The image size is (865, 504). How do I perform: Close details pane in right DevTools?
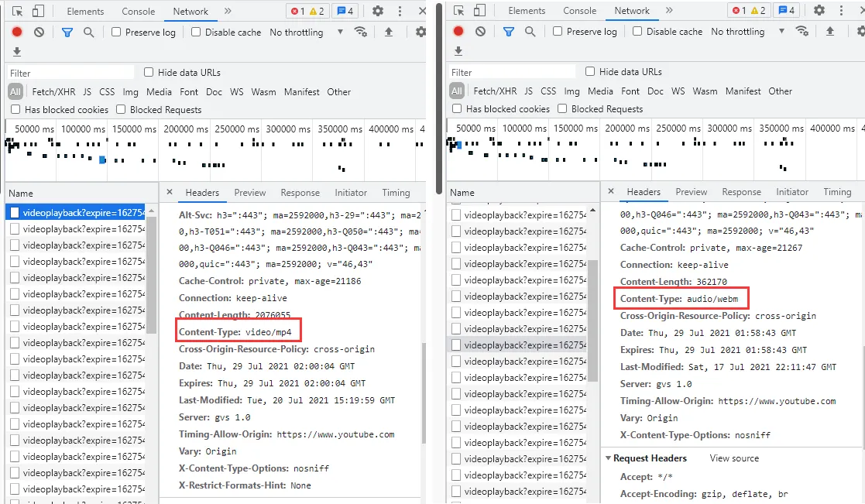click(x=611, y=191)
